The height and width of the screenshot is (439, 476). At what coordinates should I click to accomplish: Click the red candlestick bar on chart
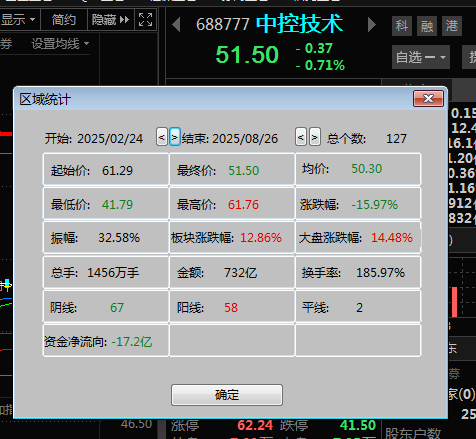point(454,302)
